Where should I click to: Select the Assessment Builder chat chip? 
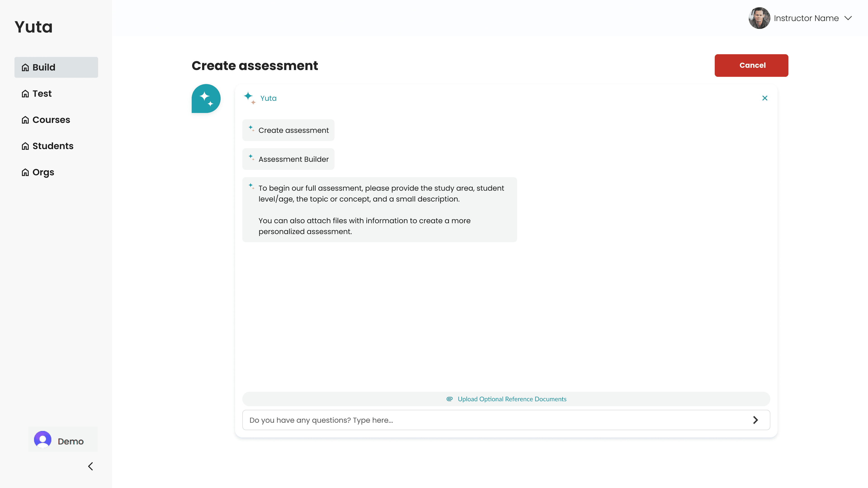(288, 159)
